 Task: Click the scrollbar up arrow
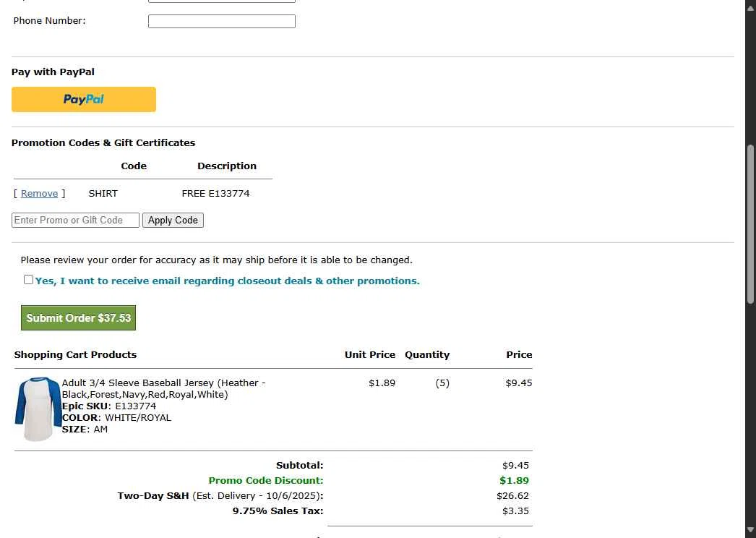point(750,7)
